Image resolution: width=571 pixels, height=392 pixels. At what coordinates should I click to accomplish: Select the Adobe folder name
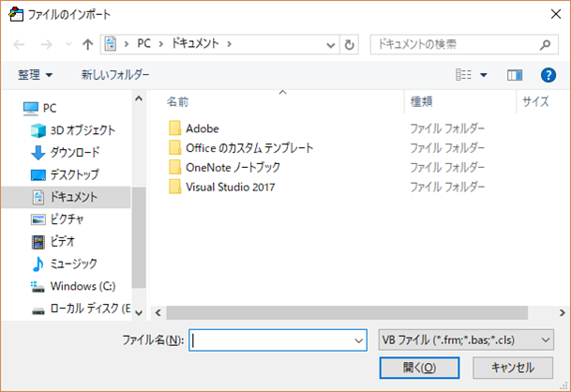(x=203, y=128)
